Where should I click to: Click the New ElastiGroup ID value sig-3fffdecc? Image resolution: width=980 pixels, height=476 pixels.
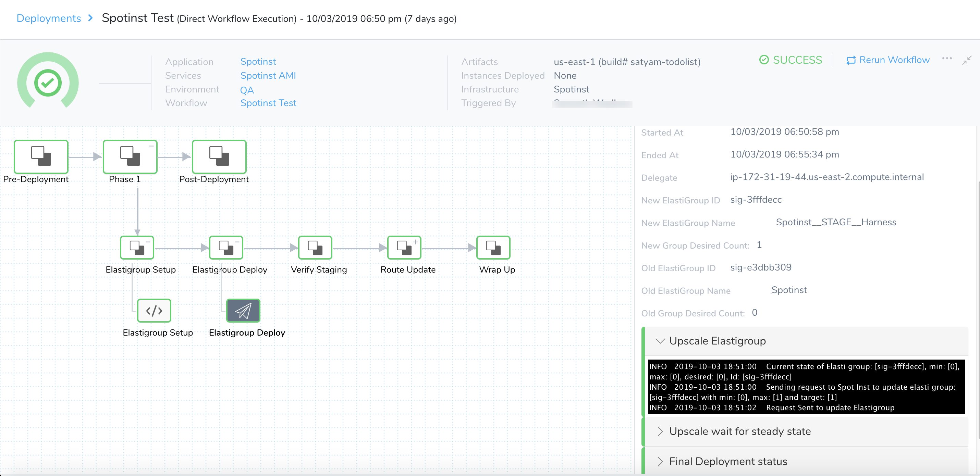[x=756, y=200]
